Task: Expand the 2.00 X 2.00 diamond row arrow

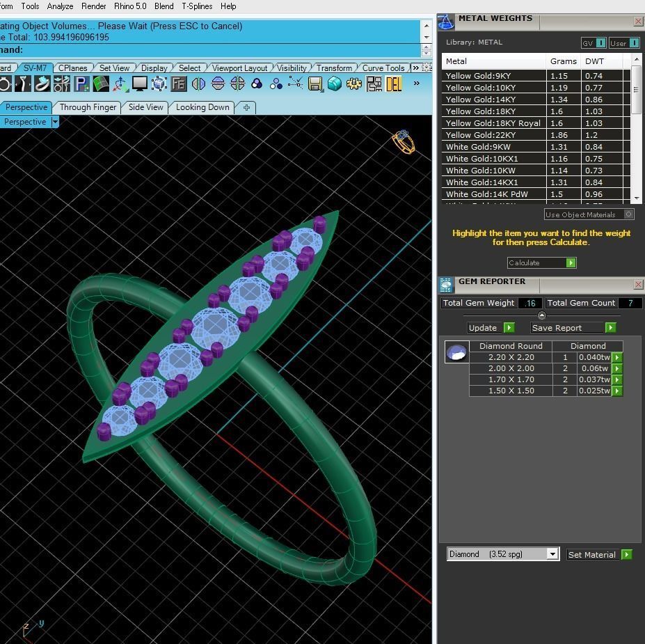Action: click(x=616, y=368)
